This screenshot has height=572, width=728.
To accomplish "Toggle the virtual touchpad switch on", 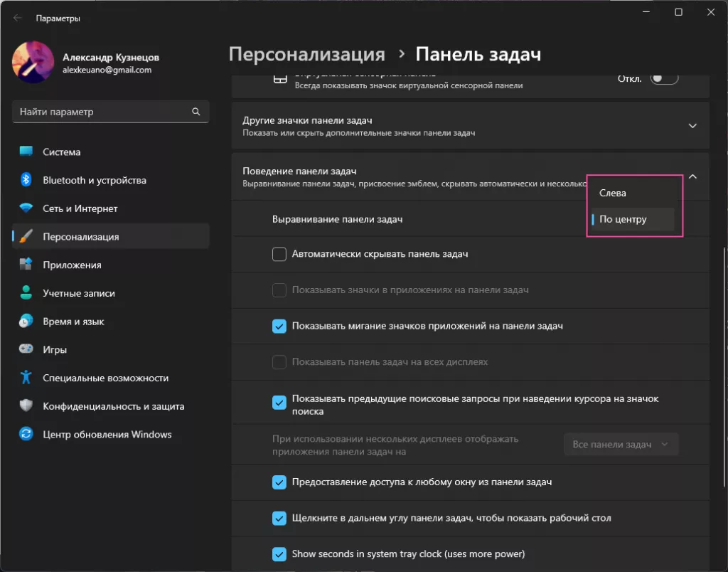I will pyautogui.click(x=665, y=79).
